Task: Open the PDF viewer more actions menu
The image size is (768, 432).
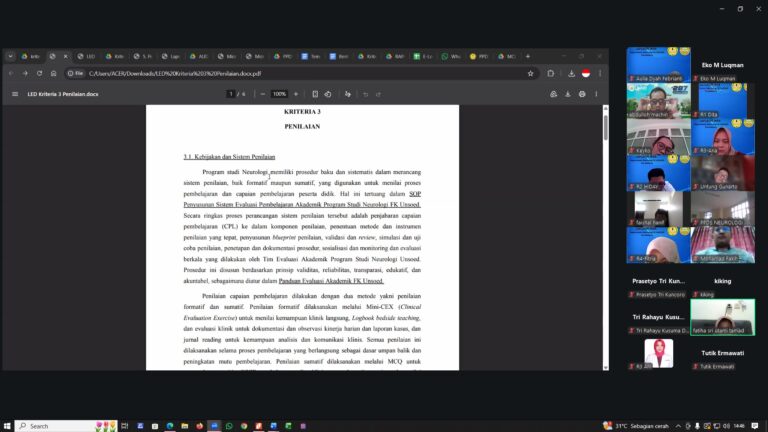Action: point(596,94)
